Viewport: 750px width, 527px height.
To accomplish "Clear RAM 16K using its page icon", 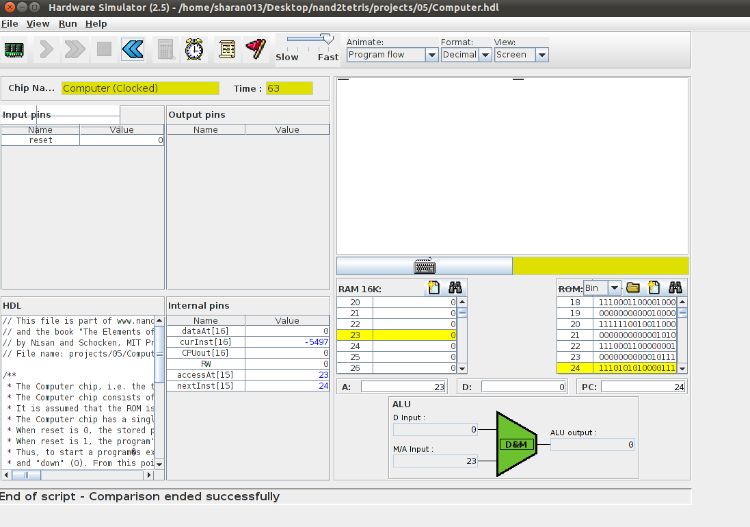I will click(x=434, y=289).
